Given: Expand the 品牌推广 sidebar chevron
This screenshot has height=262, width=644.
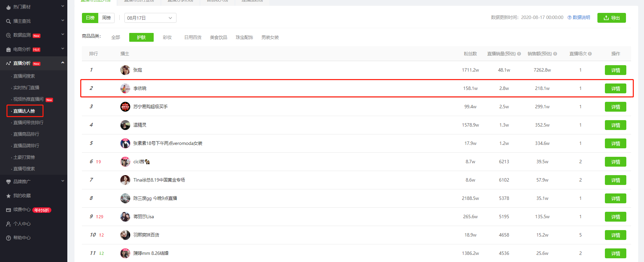Looking at the screenshot, I should point(63,181).
